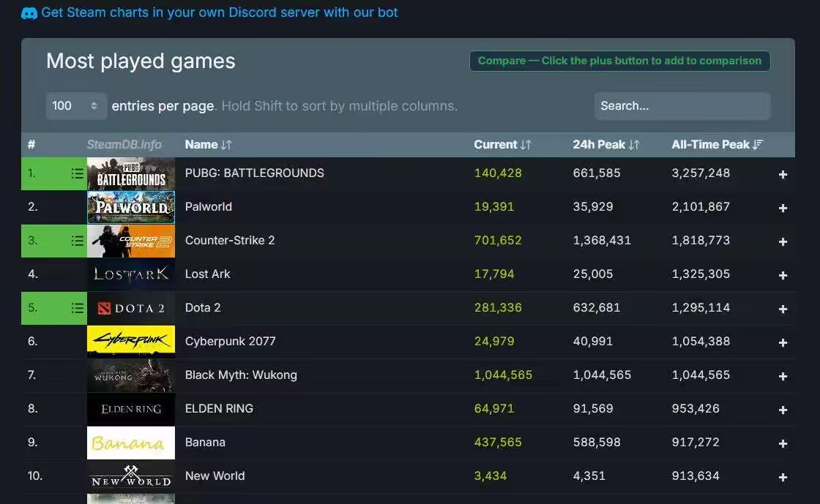Select 24h peak value 661,585
This screenshot has width=820, height=504.
[597, 173]
